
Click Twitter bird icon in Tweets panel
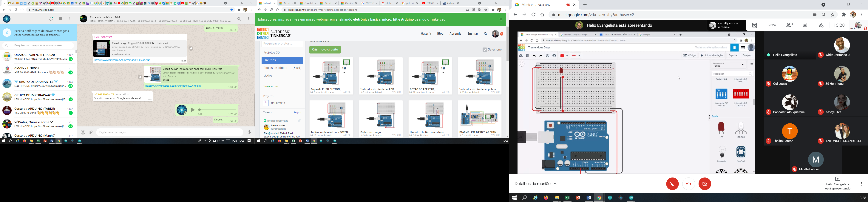pyautogui.click(x=299, y=121)
